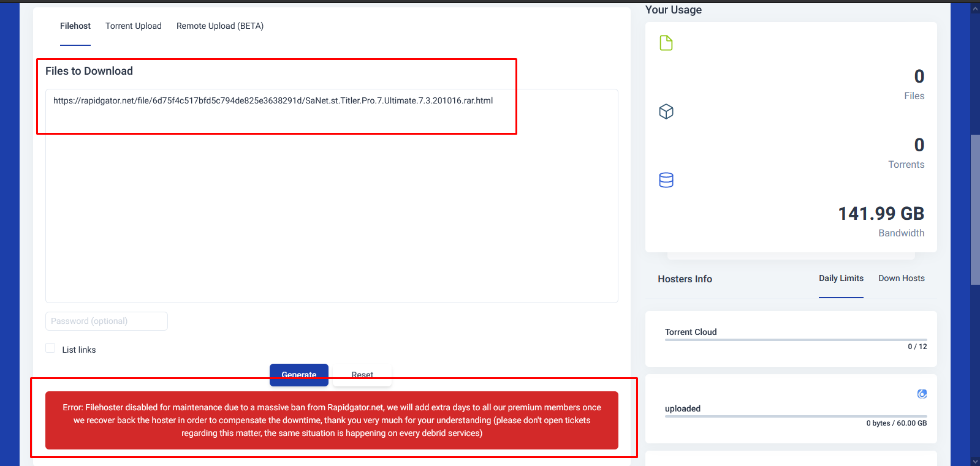Click the Files count label

coord(914,96)
